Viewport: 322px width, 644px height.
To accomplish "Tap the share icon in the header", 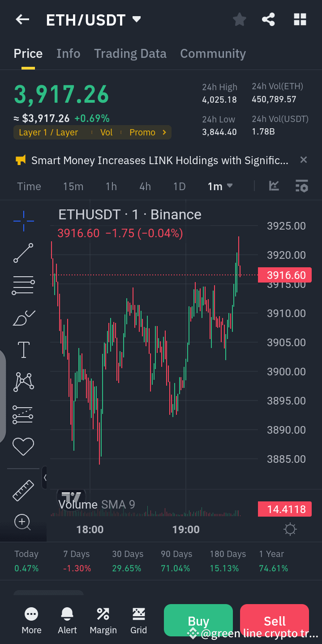I will 268,19.
